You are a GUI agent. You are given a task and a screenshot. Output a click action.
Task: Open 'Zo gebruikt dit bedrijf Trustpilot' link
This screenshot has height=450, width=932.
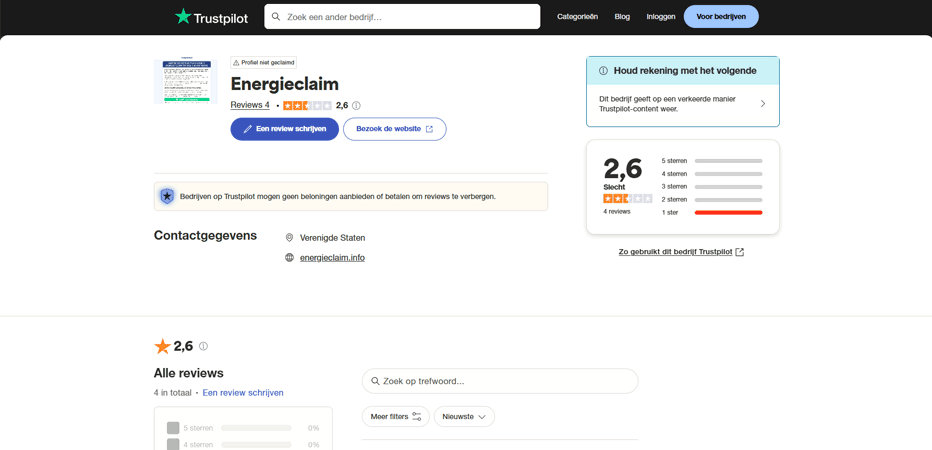click(x=681, y=252)
